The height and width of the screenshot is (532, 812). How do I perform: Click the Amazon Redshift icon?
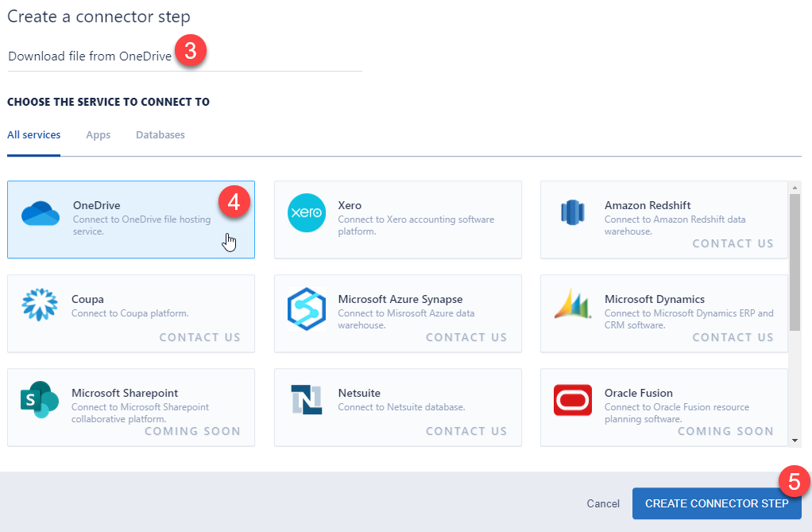click(x=572, y=213)
